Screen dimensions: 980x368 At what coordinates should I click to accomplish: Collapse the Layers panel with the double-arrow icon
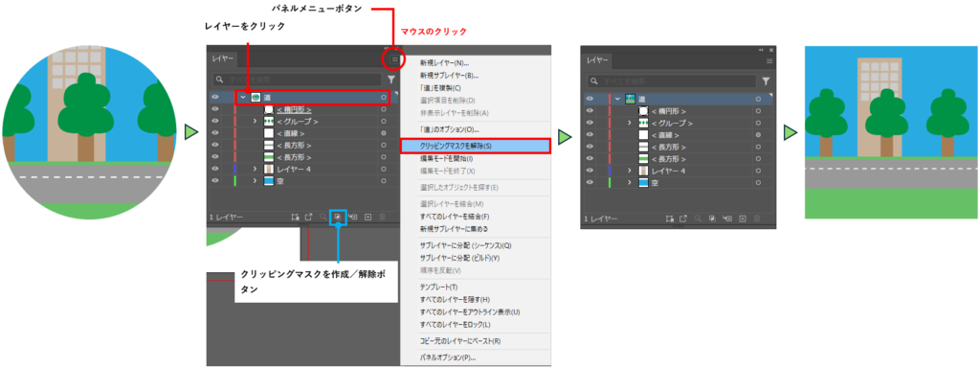pyautogui.click(x=761, y=50)
